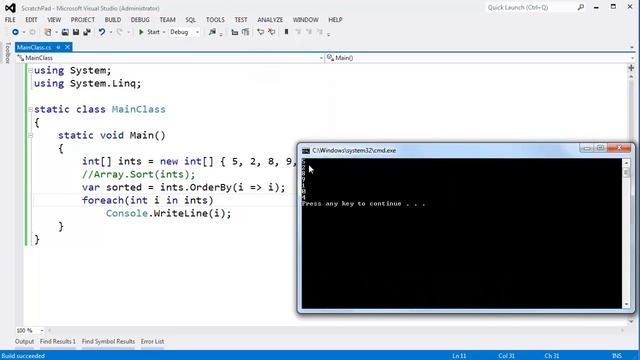
Task: Open Navigate Backward history dropdown arrow
Action: [x=24, y=32]
